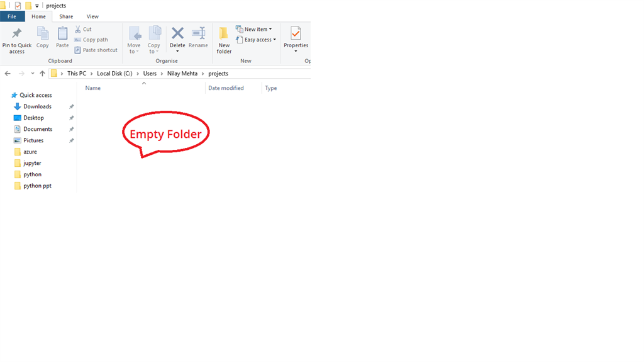Go back with the back arrow
This screenshot has width=644, height=362.
click(x=8, y=74)
